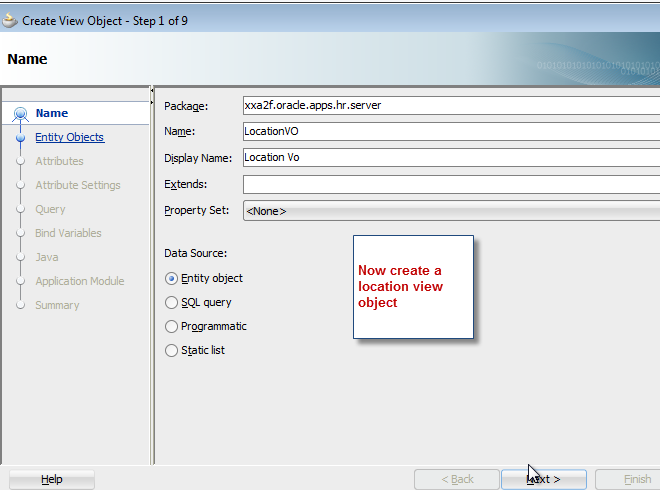Image resolution: width=660 pixels, height=490 pixels.
Task: Click the Entity Objects step bullet
Action: coord(20,138)
